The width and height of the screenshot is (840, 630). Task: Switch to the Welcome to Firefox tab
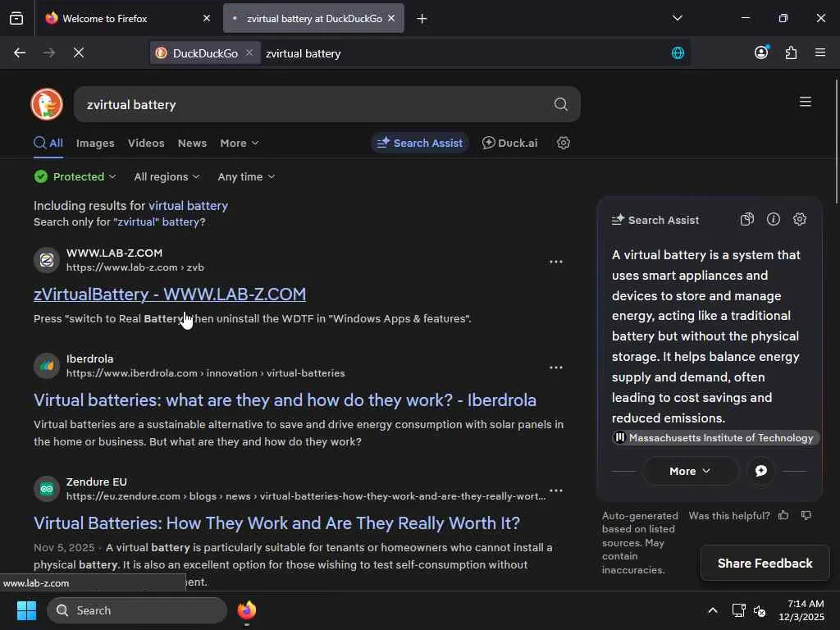pos(127,19)
